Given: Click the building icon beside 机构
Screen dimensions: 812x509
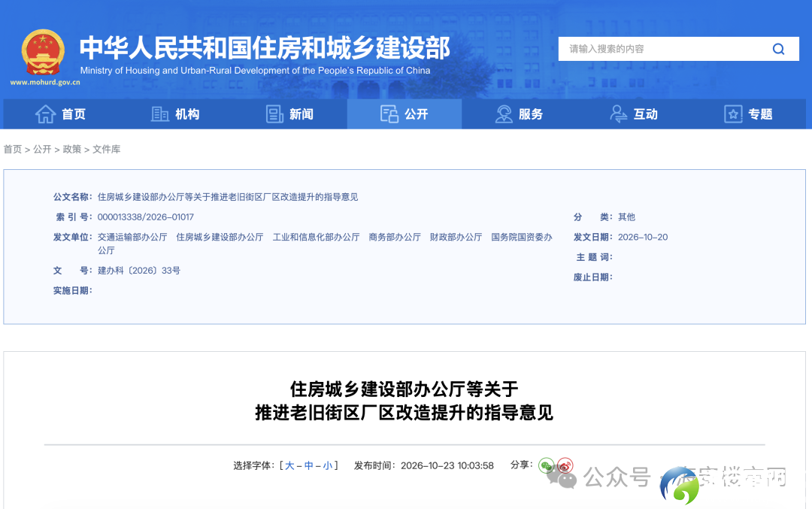Looking at the screenshot, I should click(x=160, y=114).
